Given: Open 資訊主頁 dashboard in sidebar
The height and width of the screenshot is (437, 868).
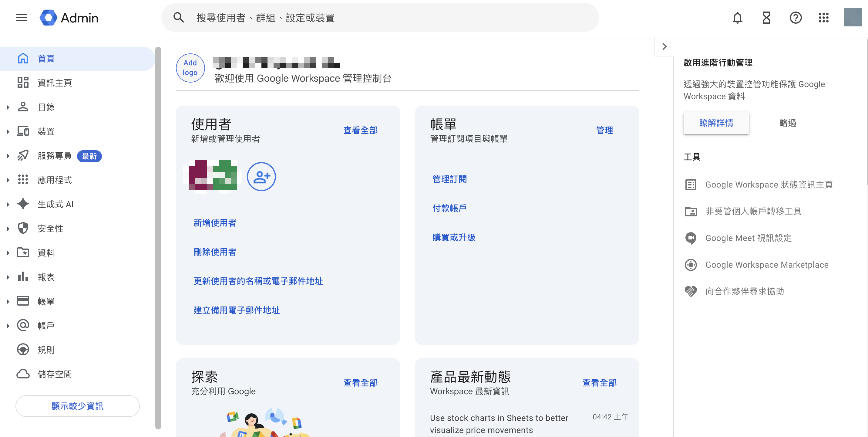Looking at the screenshot, I should coord(78,83).
